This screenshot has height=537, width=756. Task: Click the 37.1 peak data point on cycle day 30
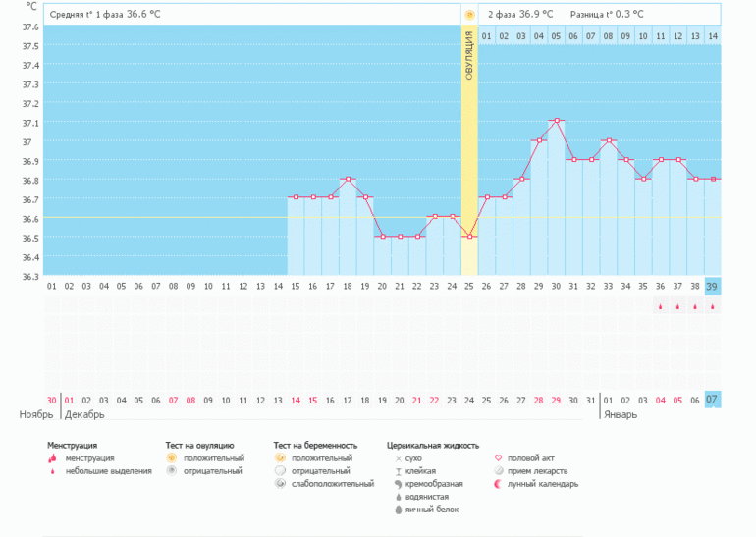point(557,120)
